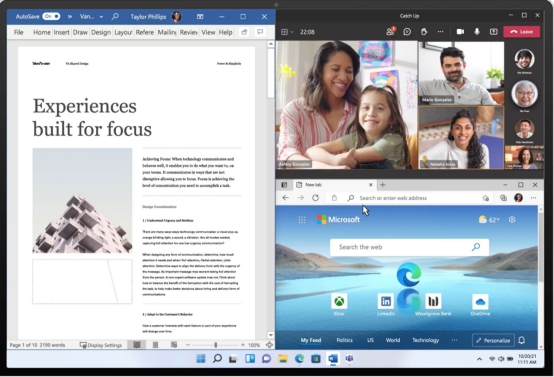This screenshot has height=377, width=554.
Task: Click the Personalize button
Action: click(x=493, y=340)
